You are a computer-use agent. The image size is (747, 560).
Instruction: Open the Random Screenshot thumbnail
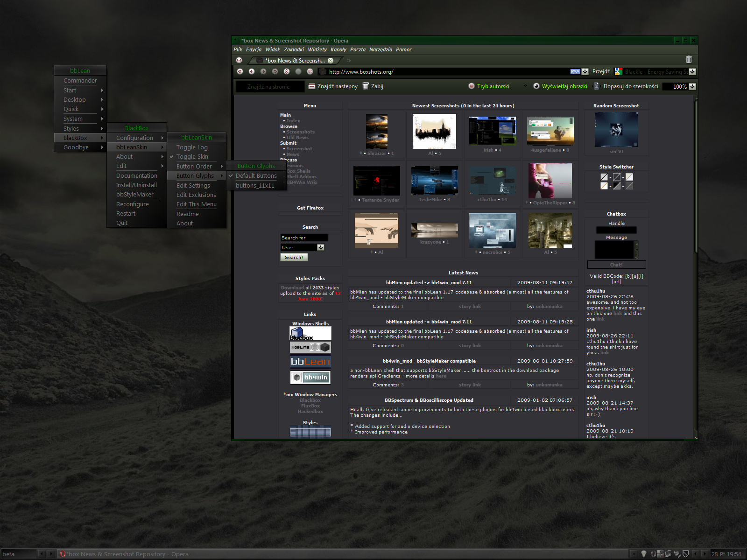616,129
